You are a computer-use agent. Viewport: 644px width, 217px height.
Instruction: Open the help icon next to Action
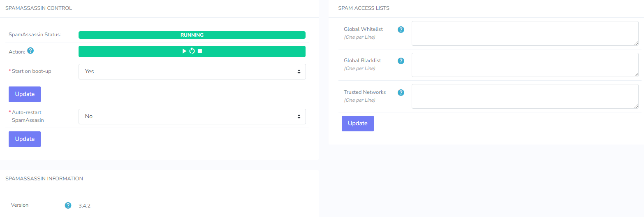click(x=30, y=51)
